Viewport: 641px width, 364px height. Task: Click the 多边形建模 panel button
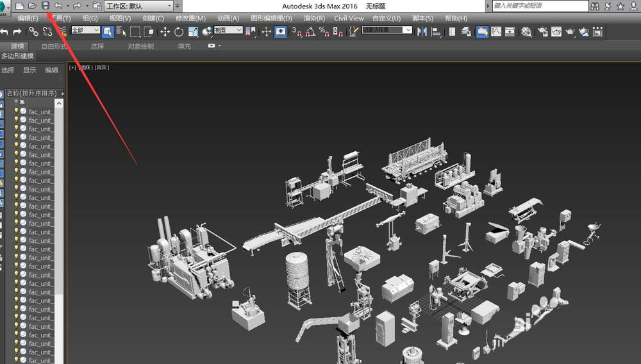pyautogui.click(x=18, y=56)
